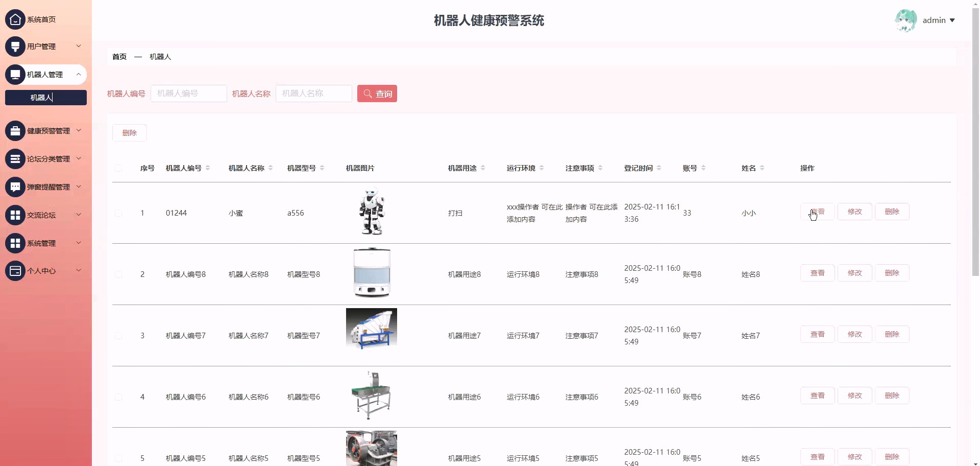Click the red 查询 search button
The height and width of the screenshot is (466, 980).
point(377,94)
